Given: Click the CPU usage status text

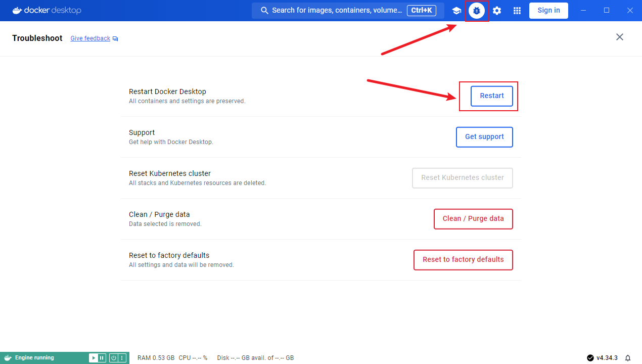Looking at the screenshot, I should (193, 358).
